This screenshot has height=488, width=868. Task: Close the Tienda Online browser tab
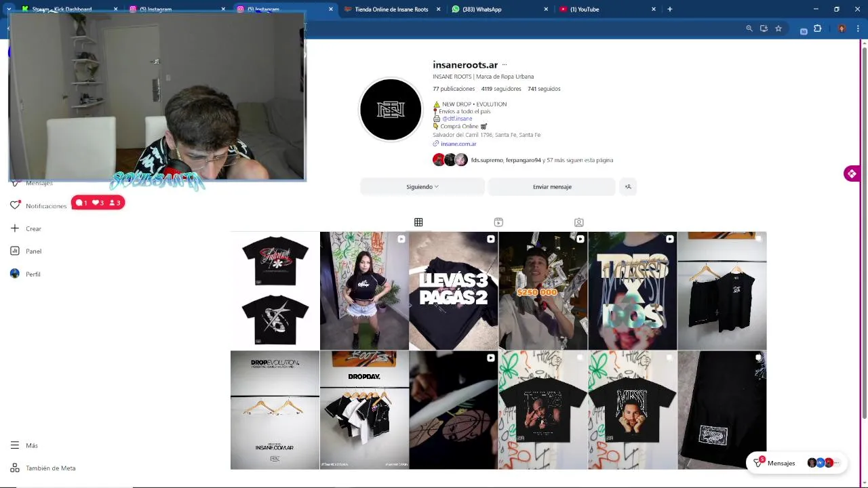(438, 9)
